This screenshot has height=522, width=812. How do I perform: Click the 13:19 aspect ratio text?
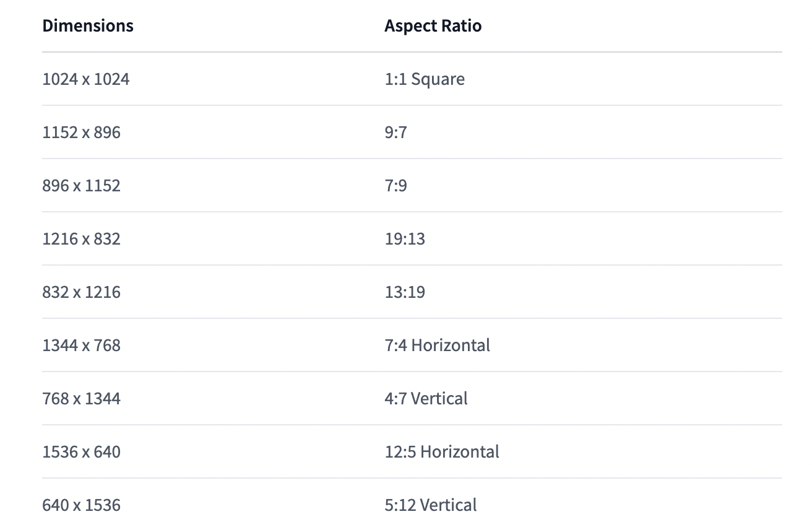click(x=405, y=292)
